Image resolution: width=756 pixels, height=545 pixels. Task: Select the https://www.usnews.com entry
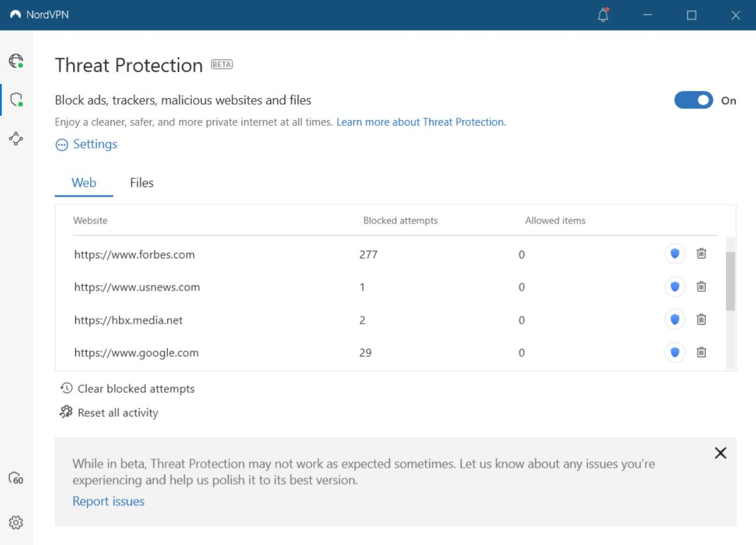point(137,288)
